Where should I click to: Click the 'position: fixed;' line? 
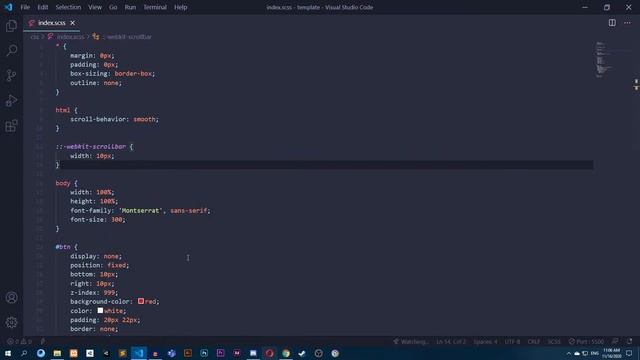click(x=100, y=265)
